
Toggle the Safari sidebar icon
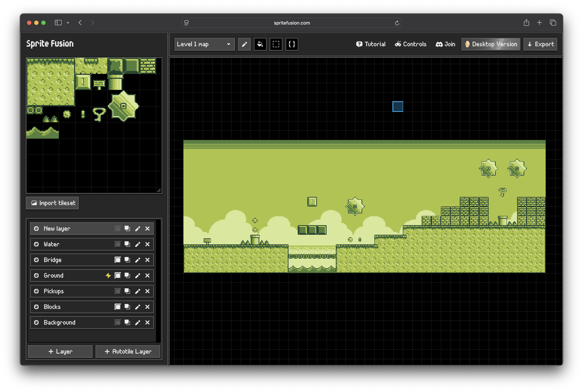click(x=58, y=23)
